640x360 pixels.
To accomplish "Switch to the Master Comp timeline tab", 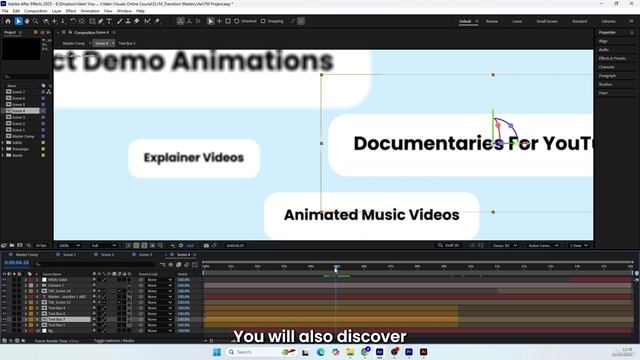I will 27,254.
